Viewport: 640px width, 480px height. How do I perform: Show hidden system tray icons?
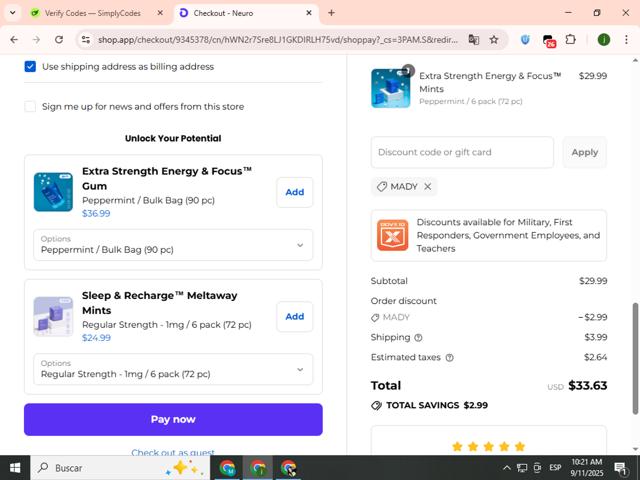507,468
